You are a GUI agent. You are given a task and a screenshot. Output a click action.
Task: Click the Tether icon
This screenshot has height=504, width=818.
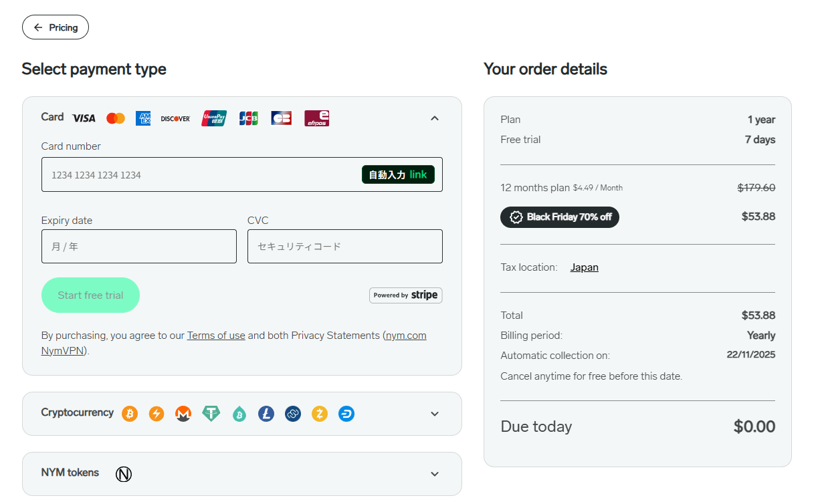(x=211, y=414)
